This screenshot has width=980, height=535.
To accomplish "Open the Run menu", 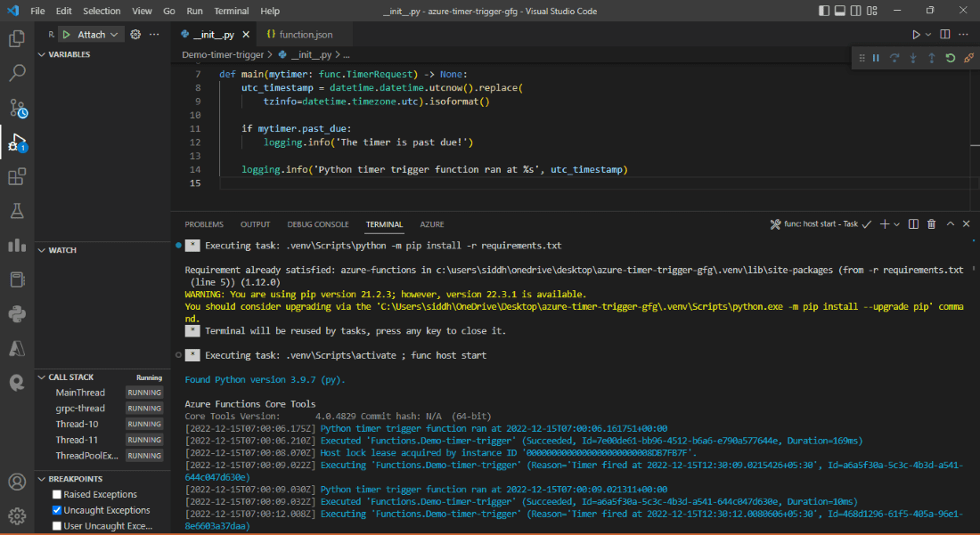I will tap(194, 11).
